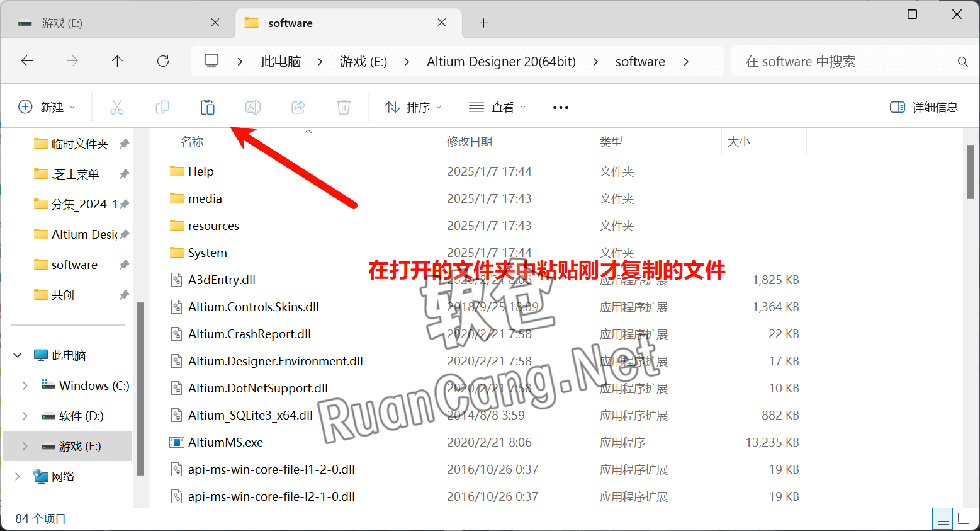Go forward with the right arrow
This screenshot has width=980, height=531.
(72, 61)
